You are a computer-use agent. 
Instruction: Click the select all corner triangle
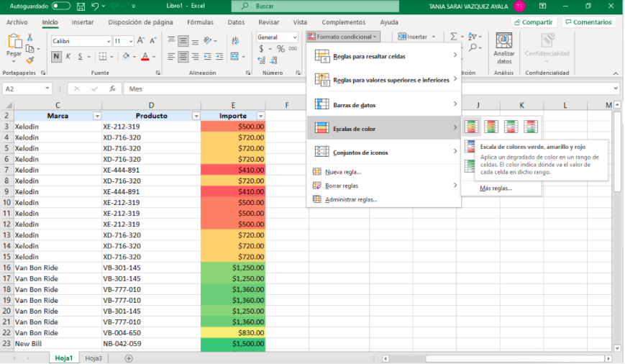click(x=8, y=105)
